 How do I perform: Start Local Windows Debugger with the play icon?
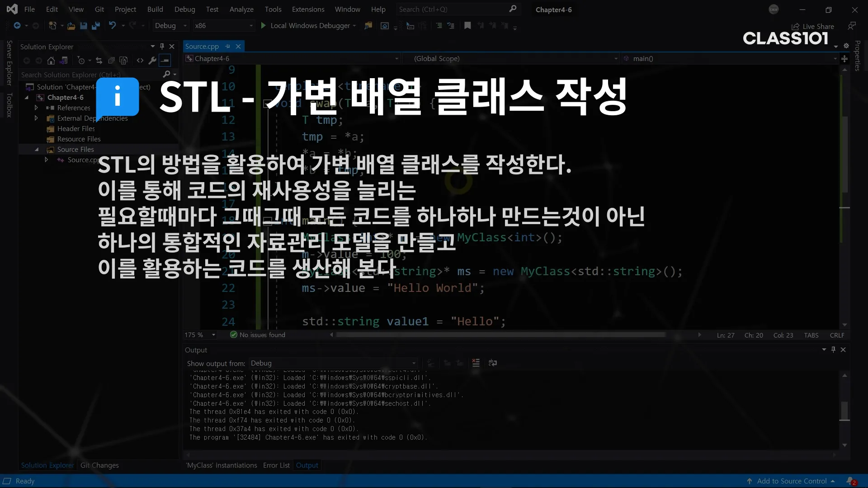click(x=264, y=26)
